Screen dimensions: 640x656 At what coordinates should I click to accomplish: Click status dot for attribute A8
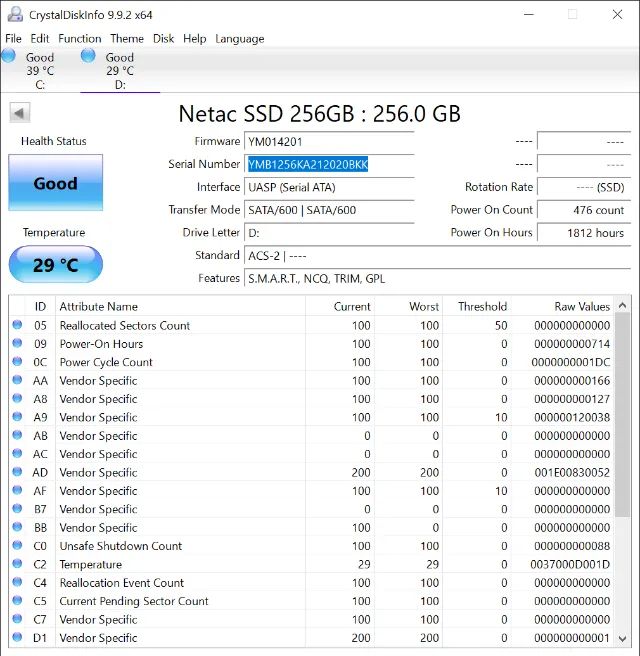click(x=17, y=398)
